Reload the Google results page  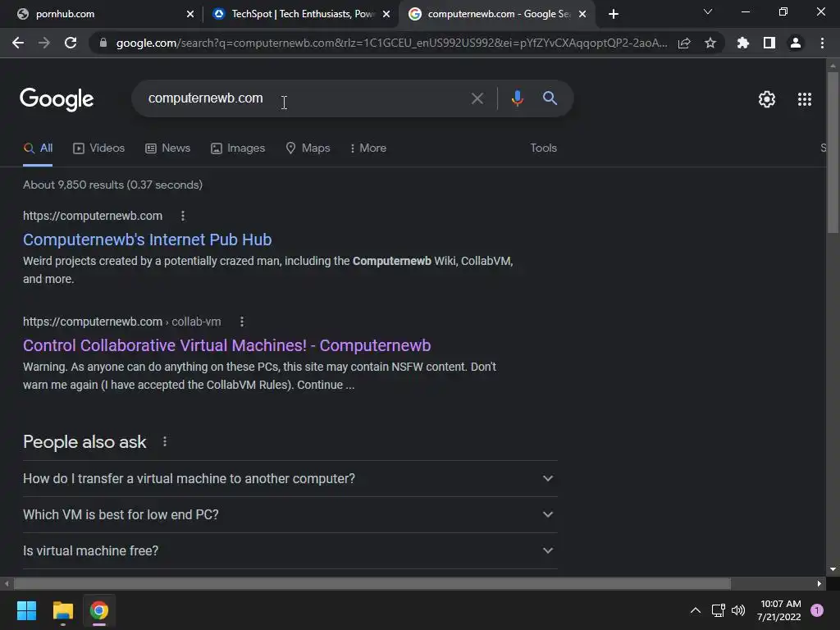pyautogui.click(x=71, y=43)
